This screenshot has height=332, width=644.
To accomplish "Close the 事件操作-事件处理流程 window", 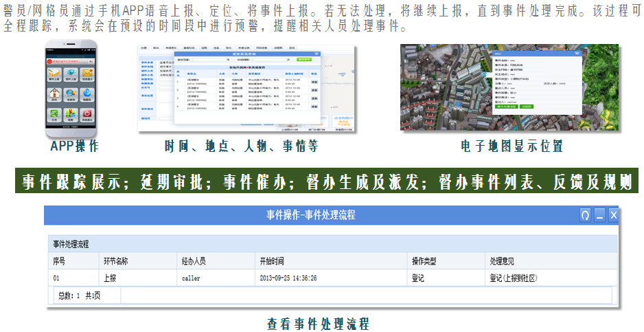I will click(x=614, y=215).
